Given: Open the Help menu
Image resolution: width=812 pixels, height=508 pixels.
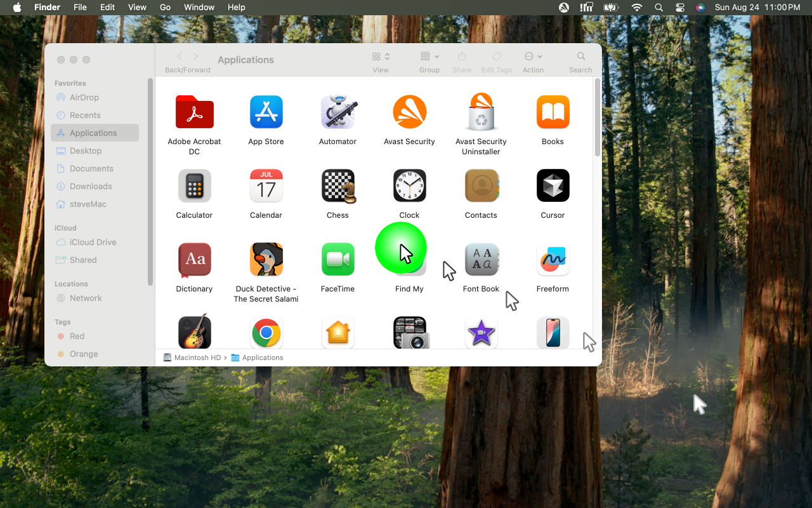Looking at the screenshot, I should click(236, 7).
